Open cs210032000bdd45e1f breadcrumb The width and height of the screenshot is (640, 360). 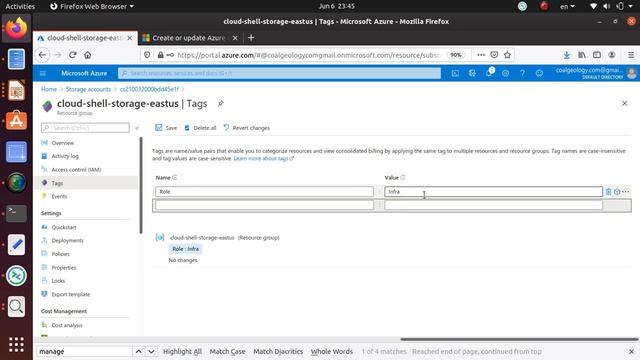(149, 89)
